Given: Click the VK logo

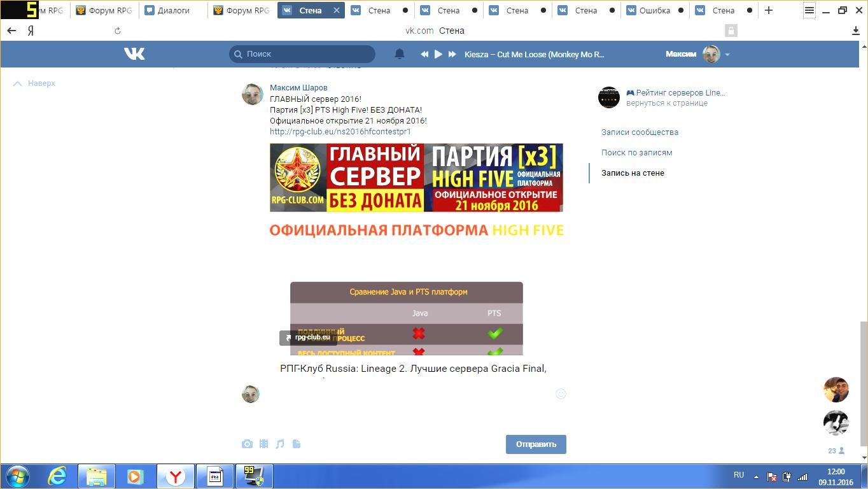Looking at the screenshot, I should 134,54.
